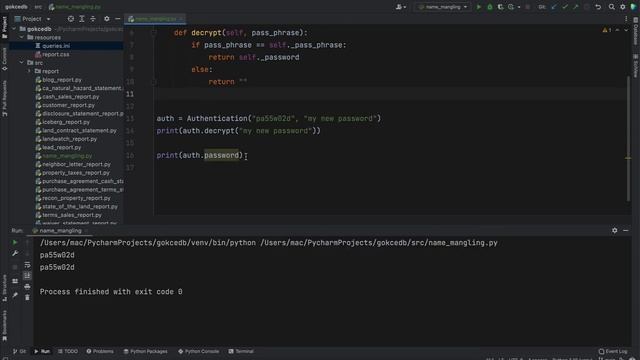Expand the report folder
The width and height of the screenshot is (640, 360).
click(x=29, y=71)
